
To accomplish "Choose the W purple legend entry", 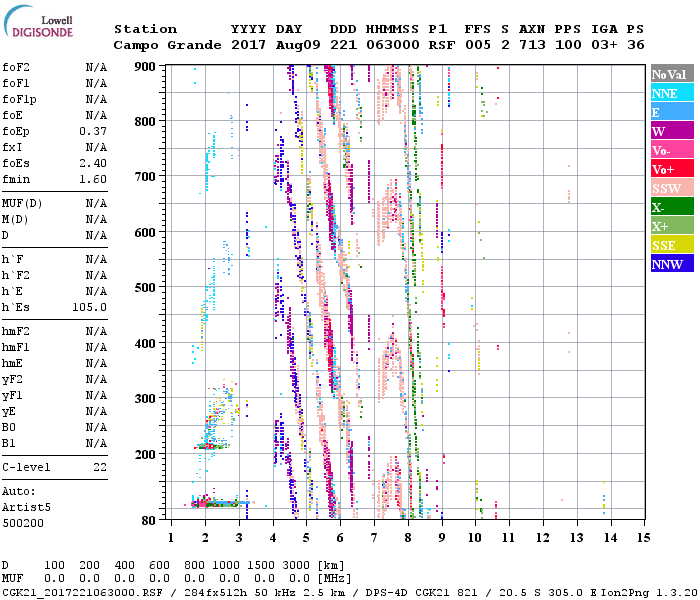I will [671, 131].
